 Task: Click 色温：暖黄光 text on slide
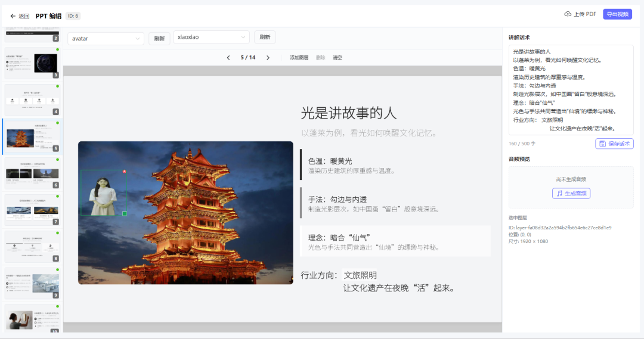(330, 161)
